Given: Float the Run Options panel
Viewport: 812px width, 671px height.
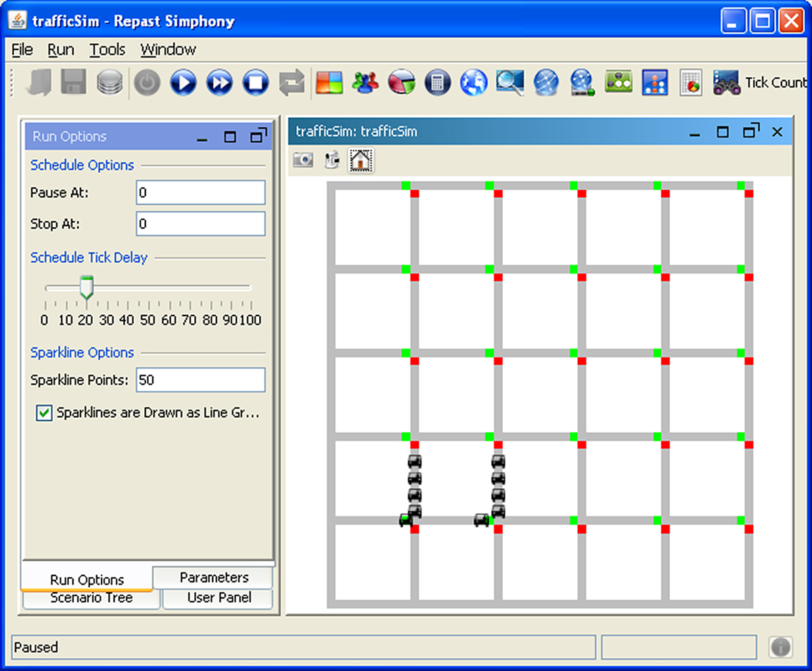Looking at the screenshot, I should pyautogui.click(x=258, y=136).
